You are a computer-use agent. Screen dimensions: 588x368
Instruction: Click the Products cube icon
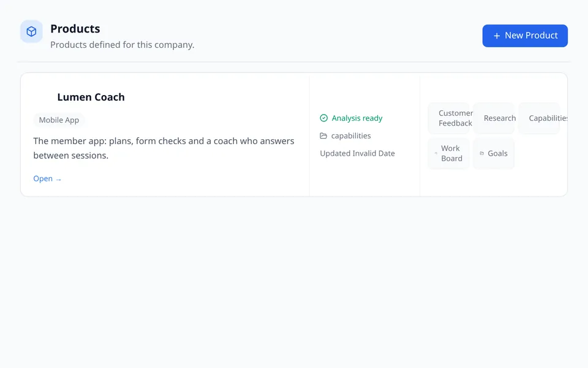click(x=31, y=31)
